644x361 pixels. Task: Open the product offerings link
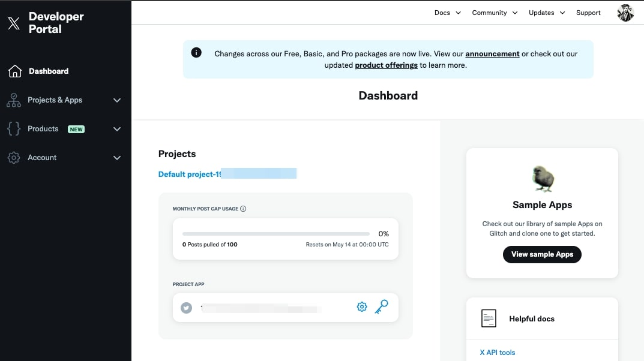point(386,65)
